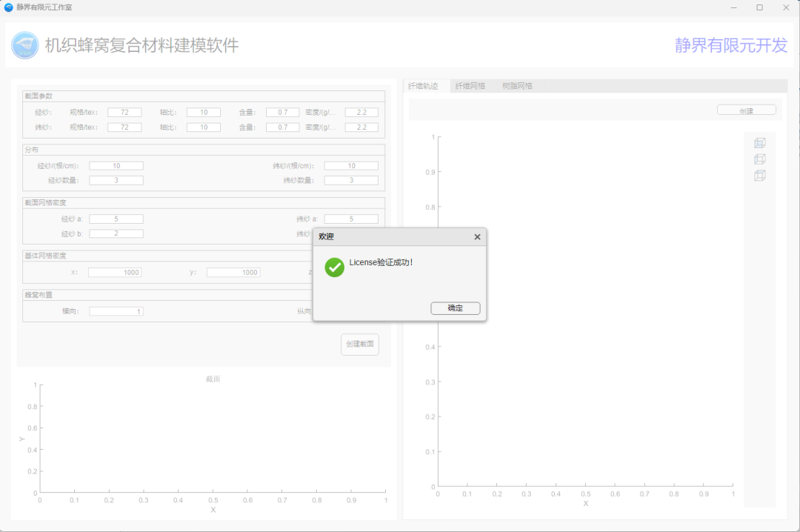Open the 树脂网格 tab
Viewport: 800px width, 532px height.
tap(517, 86)
